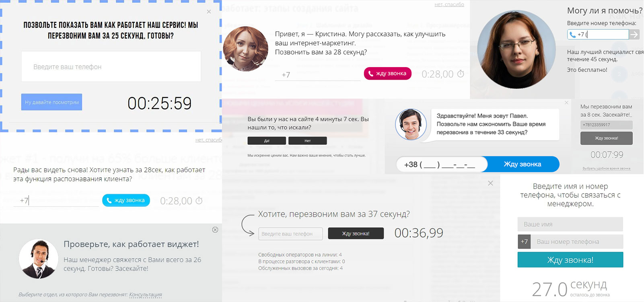Screen dimensions: 644x302
Task: Click the arrow submit icon next to +7 field
Action: [634, 35]
